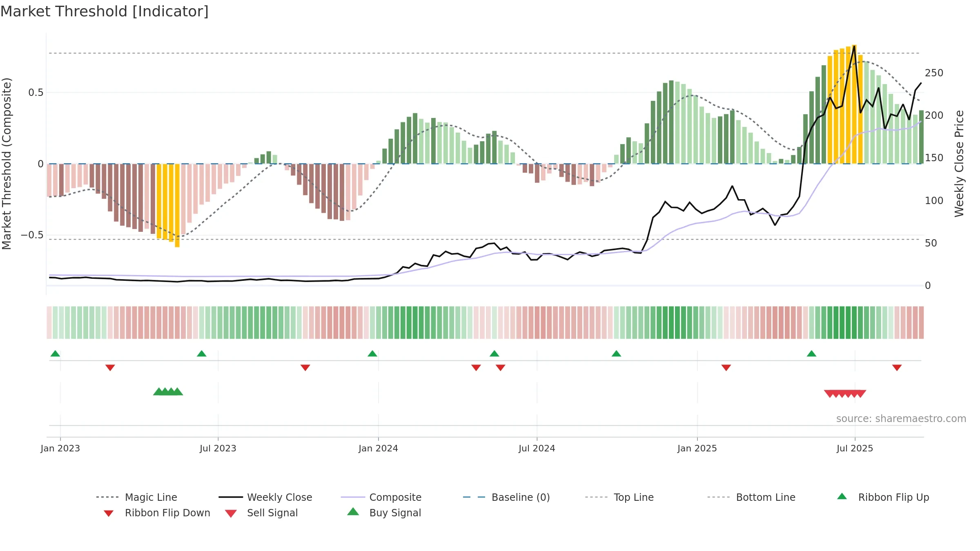The image size is (980, 551).
Task: Toggle the Baseline (0) legend entry
Action: coord(506,497)
